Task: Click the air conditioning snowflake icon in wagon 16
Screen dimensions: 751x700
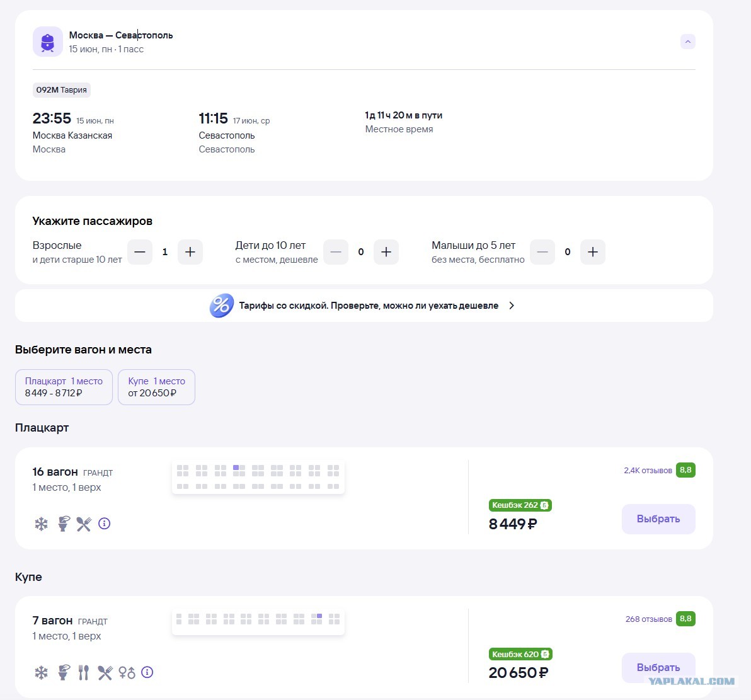Action: 41,524
